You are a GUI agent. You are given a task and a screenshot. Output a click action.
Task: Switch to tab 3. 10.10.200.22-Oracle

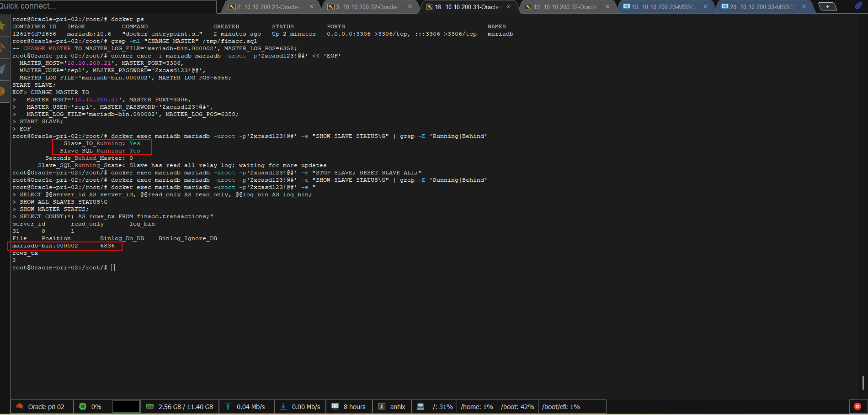click(x=369, y=7)
